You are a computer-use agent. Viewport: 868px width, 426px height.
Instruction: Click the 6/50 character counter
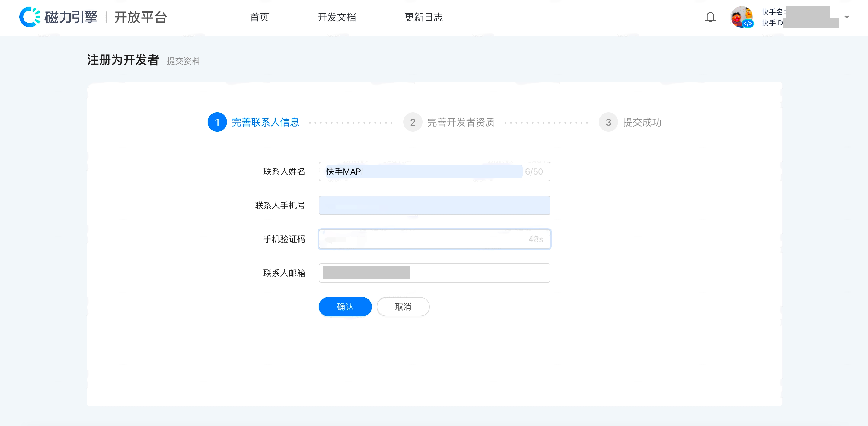click(534, 171)
